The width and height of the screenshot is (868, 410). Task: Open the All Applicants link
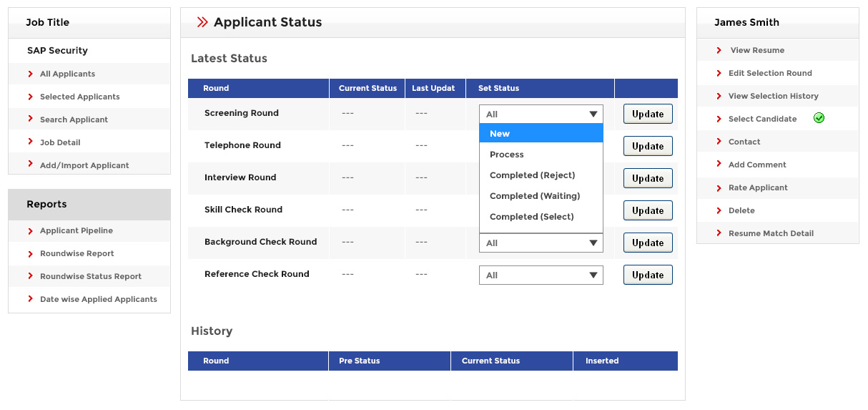(x=67, y=74)
